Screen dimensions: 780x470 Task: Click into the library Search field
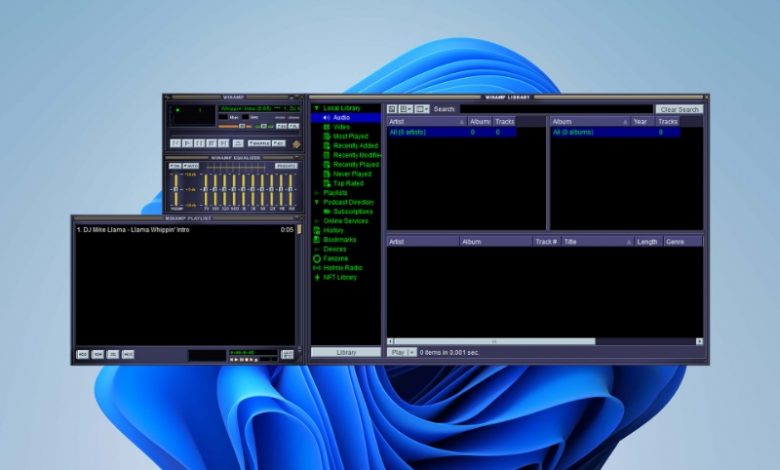(x=556, y=109)
